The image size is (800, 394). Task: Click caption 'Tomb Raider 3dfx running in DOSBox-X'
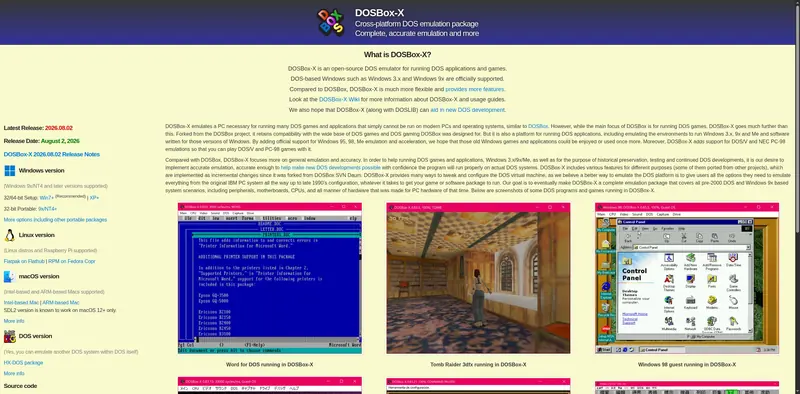coord(478,365)
